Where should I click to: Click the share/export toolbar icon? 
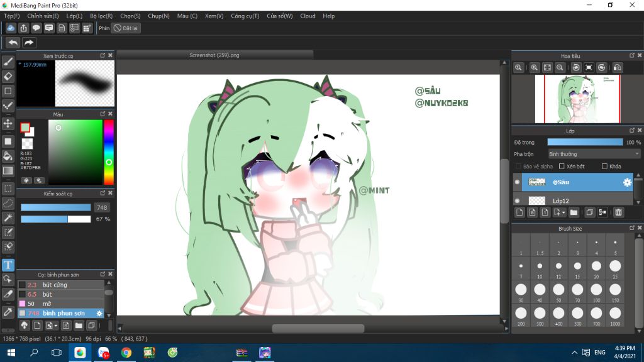tap(23, 28)
